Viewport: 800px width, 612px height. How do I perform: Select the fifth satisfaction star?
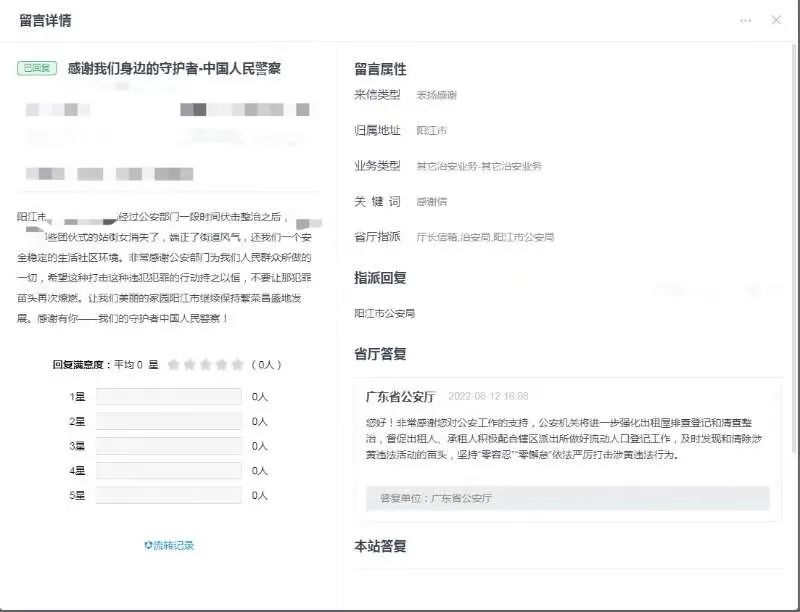(x=237, y=365)
